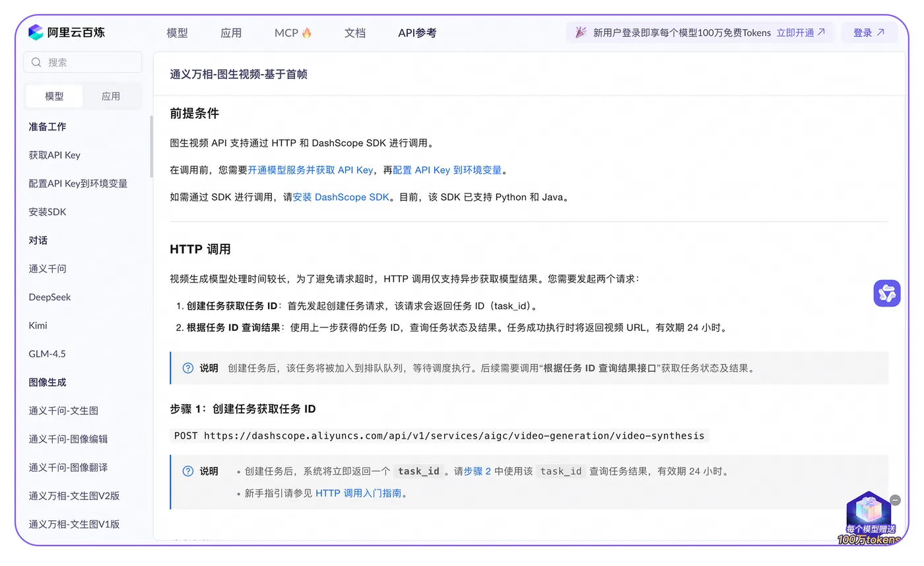Open the 模型 top navigation menu
Viewport: 924px width, 566px height.
coord(178,32)
